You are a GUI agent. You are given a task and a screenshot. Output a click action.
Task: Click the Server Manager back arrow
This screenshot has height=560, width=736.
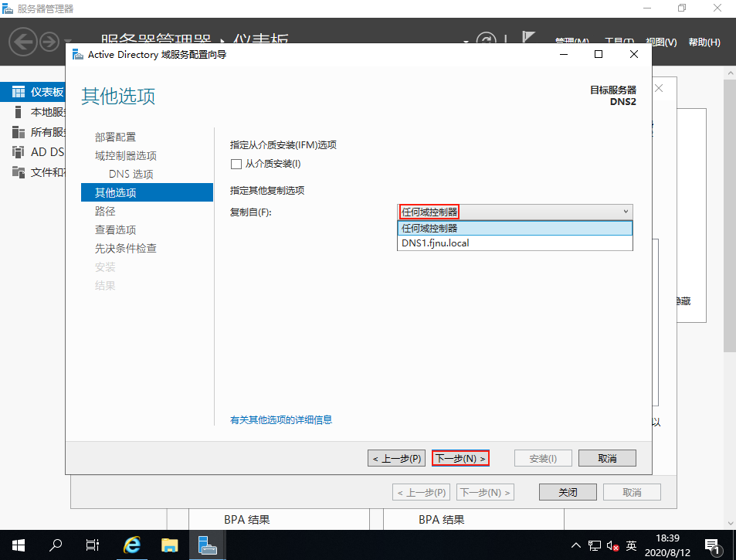22,42
